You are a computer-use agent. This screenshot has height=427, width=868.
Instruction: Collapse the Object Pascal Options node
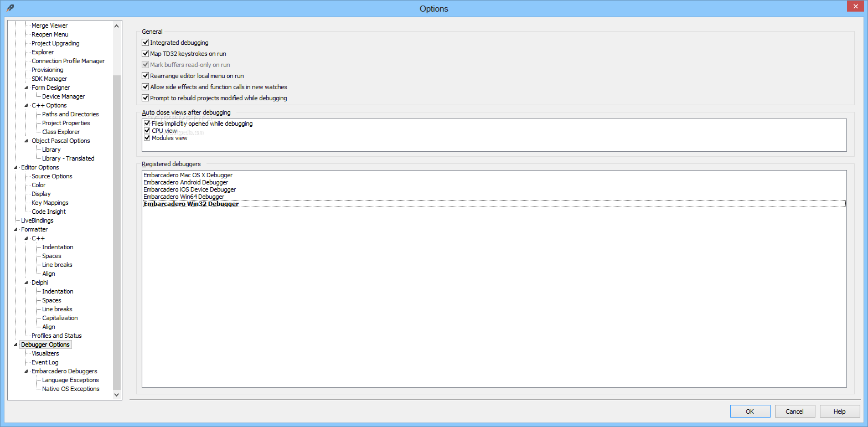[x=27, y=141]
